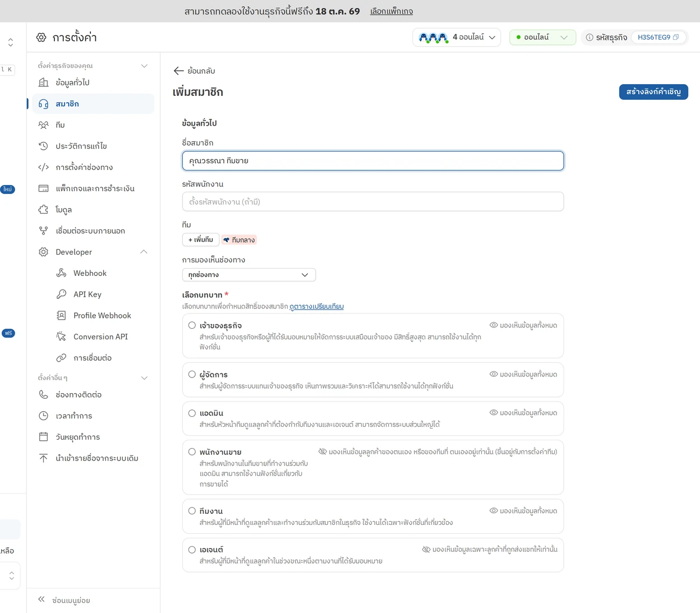
Task: Select the เจ้าของธุรกิจ role radio button
Action: 192,325
